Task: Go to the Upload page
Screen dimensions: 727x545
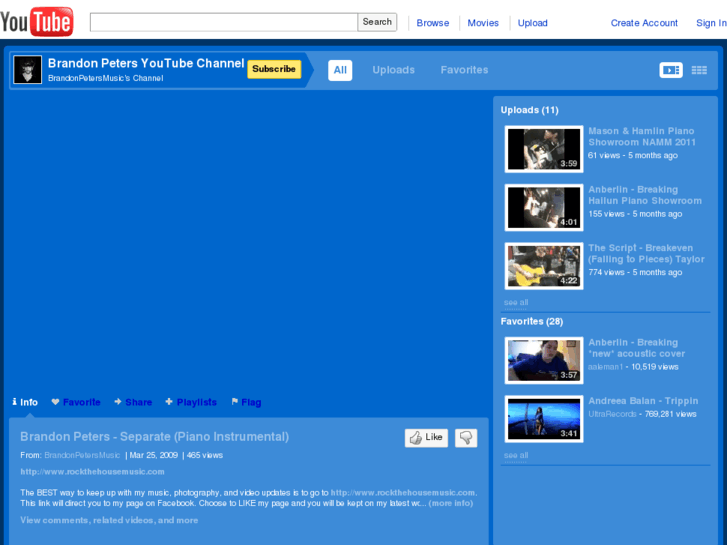Action: [x=532, y=23]
